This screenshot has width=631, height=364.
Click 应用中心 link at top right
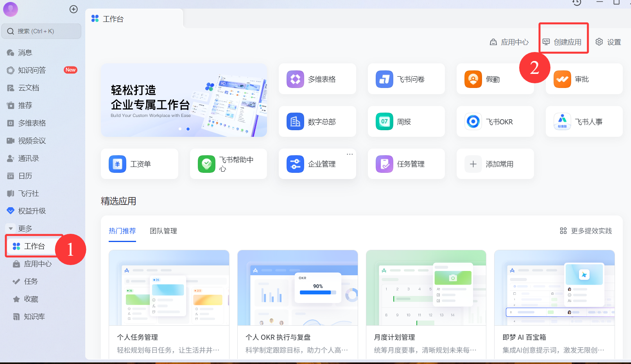509,42
